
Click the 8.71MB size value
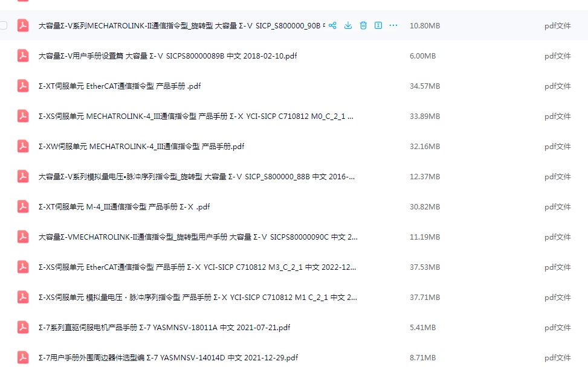point(422,358)
